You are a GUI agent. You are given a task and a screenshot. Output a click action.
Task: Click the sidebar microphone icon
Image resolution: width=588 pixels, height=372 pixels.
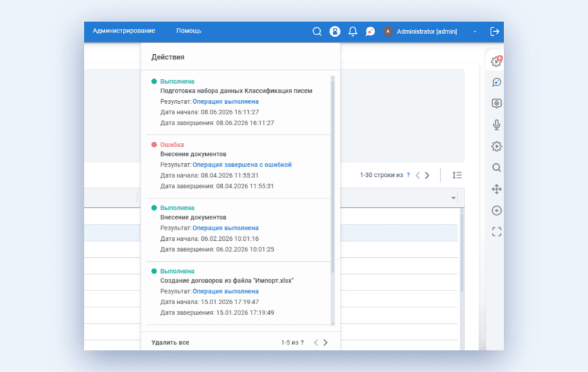tap(497, 125)
